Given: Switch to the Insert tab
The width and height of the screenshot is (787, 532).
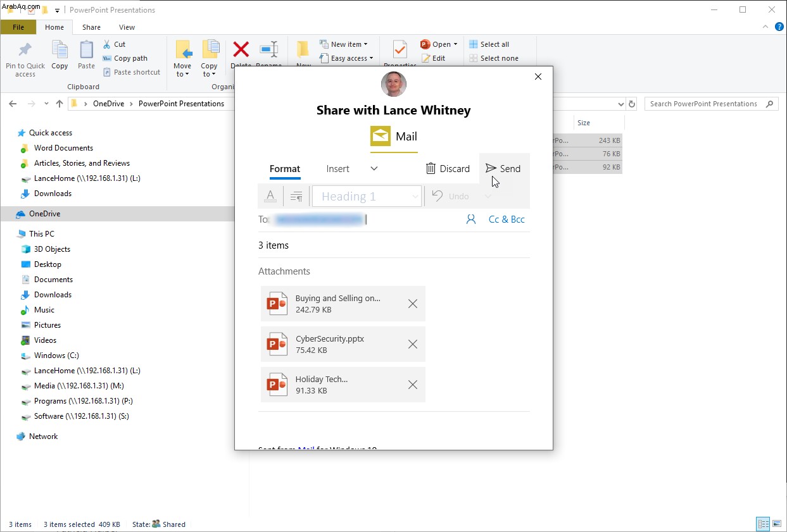Looking at the screenshot, I should [338, 169].
